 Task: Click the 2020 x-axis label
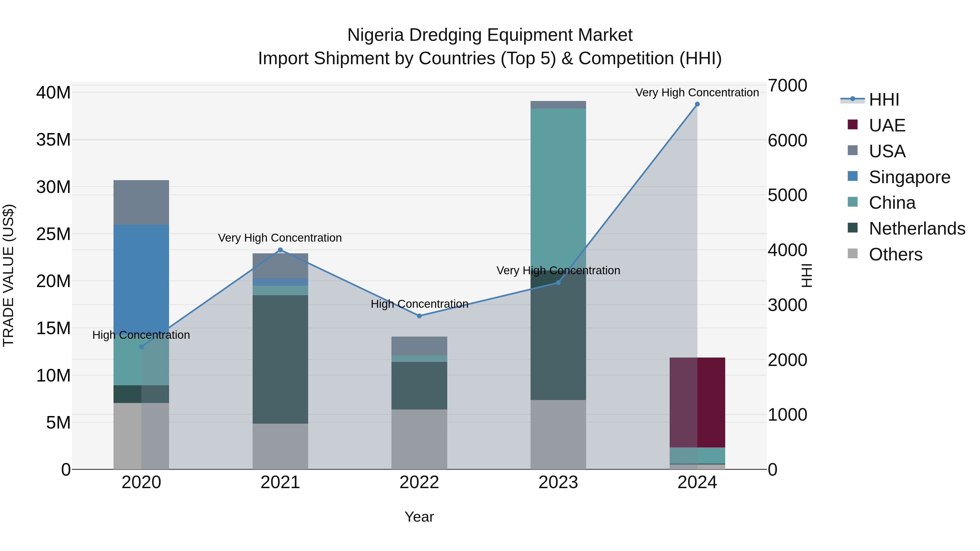tap(141, 482)
